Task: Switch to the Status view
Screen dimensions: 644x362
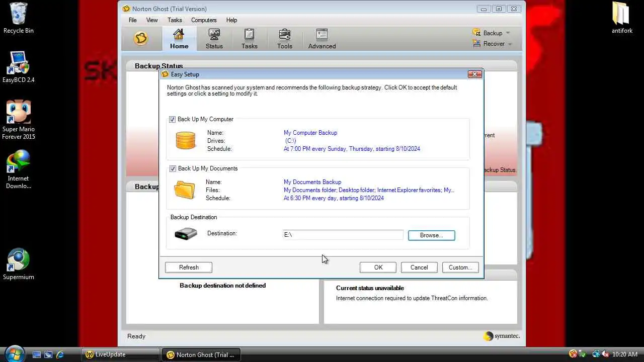Action: tap(214, 39)
